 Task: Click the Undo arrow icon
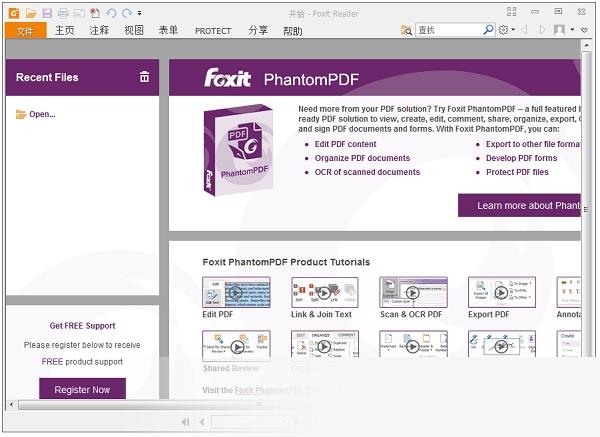[111, 13]
